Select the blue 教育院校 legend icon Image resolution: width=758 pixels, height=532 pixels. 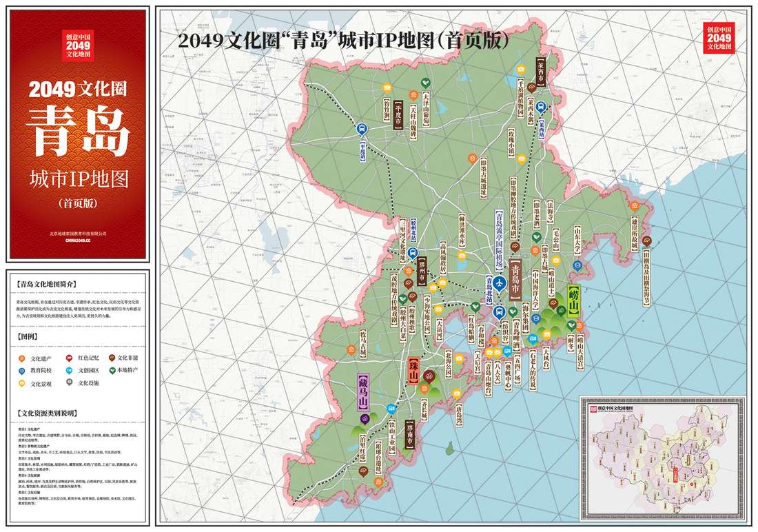[22, 371]
